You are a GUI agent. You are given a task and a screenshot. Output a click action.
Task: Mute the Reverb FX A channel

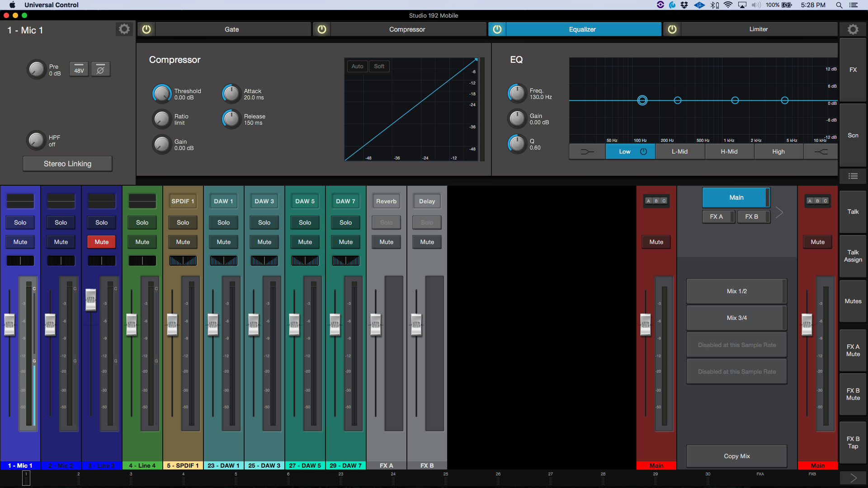(x=387, y=242)
